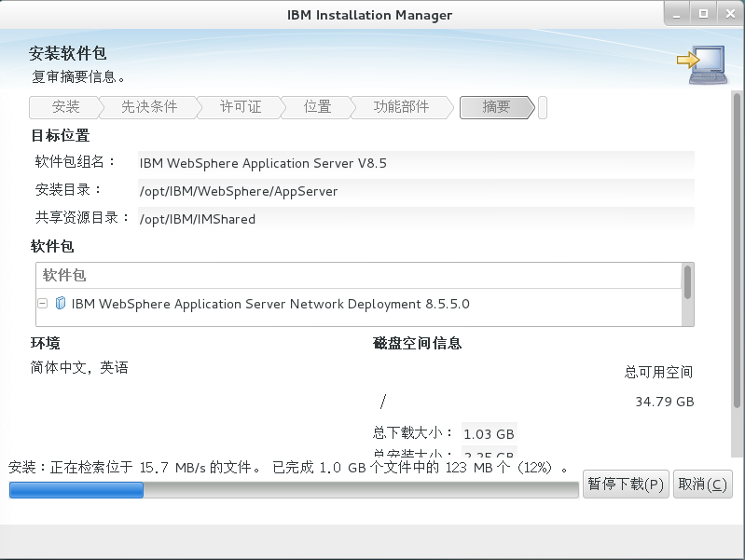Click the 磁盘空间信息 heading

[x=417, y=343]
